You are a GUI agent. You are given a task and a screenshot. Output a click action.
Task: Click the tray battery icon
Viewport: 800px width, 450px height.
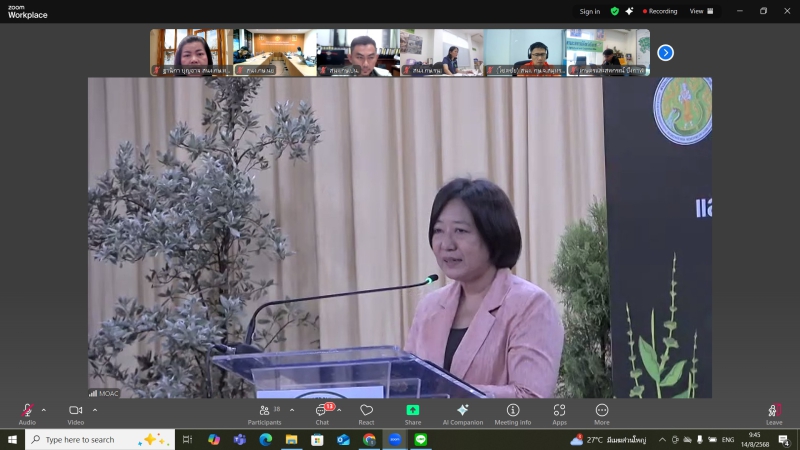tap(713, 439)
